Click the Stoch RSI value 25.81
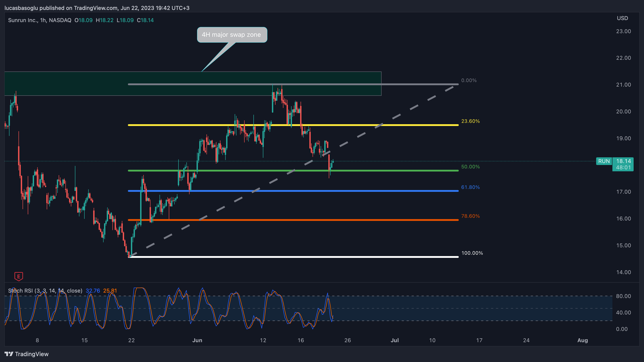The height and width of the screenshot is (362, 644). point(110,291)
